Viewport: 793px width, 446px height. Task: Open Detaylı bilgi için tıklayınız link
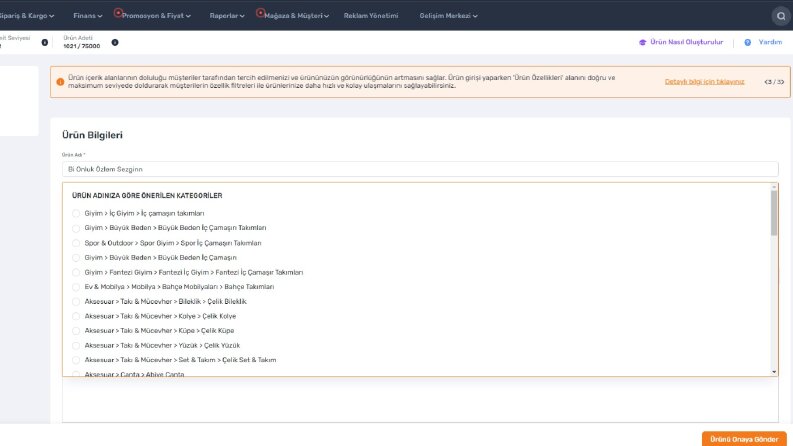pos(704,82)
